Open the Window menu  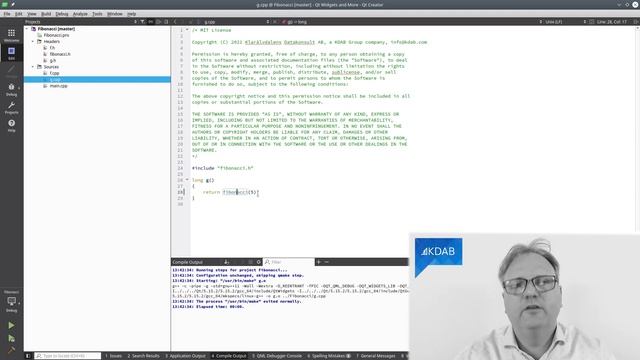[115, 13]
